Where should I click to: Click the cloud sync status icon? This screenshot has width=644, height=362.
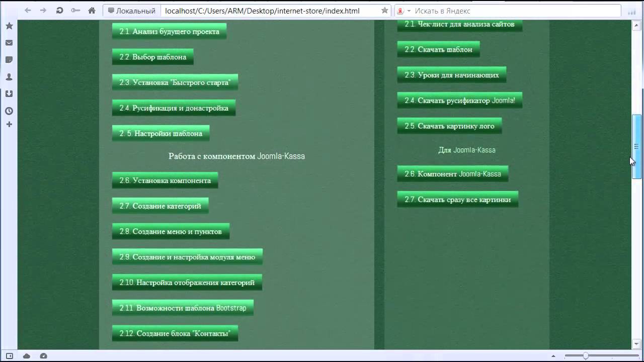tap(27, 356)
